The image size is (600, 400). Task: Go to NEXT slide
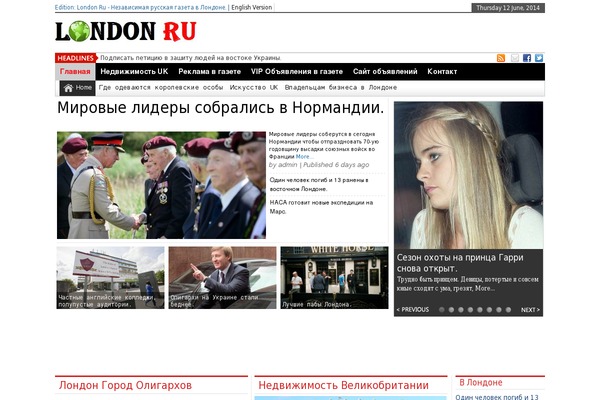coord(530,310)
